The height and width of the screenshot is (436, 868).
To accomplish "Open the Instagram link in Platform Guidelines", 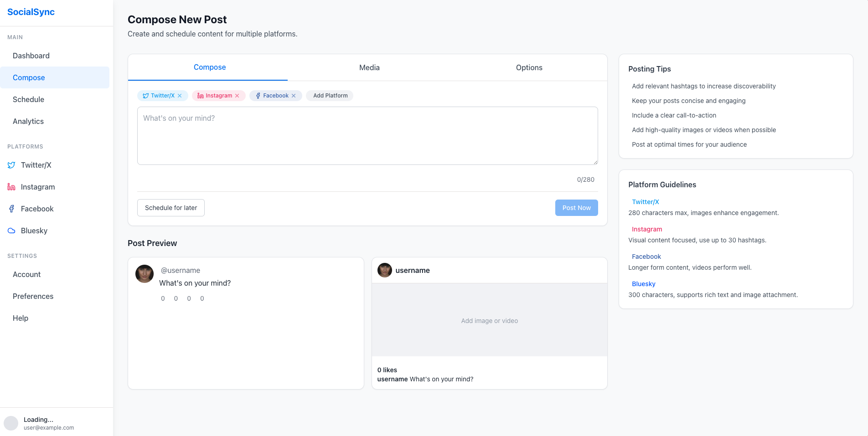I will pyautogui.click(x=647, y=229).
